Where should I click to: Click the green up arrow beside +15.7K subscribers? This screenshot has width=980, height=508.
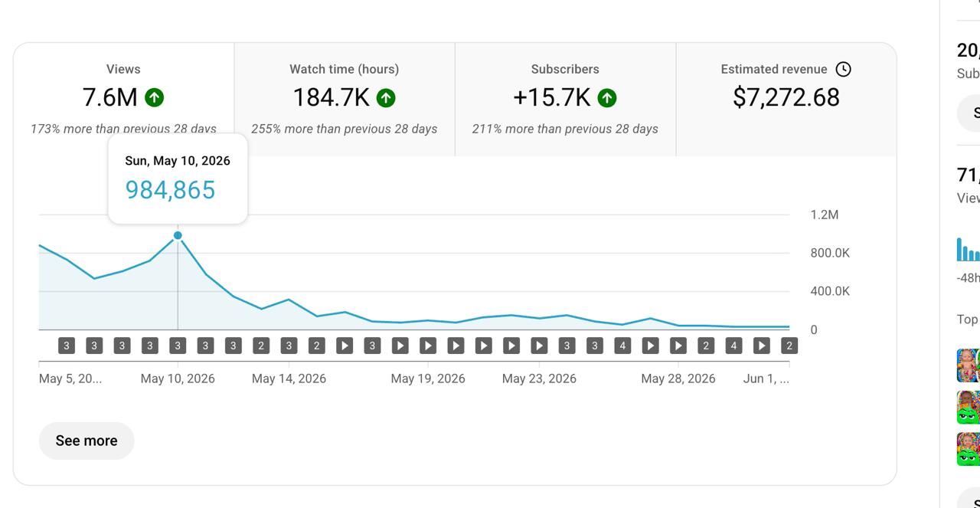point(607,98)
